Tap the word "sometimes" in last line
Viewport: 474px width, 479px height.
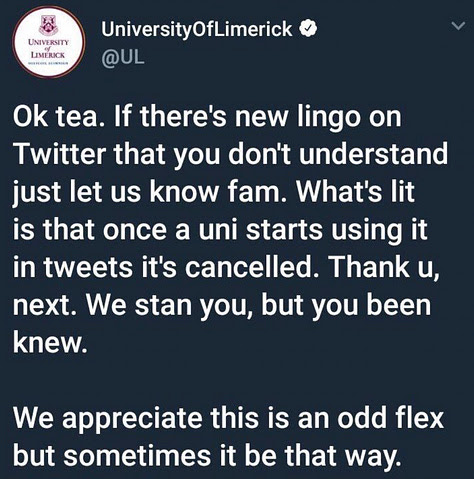[x=137, y=455]
